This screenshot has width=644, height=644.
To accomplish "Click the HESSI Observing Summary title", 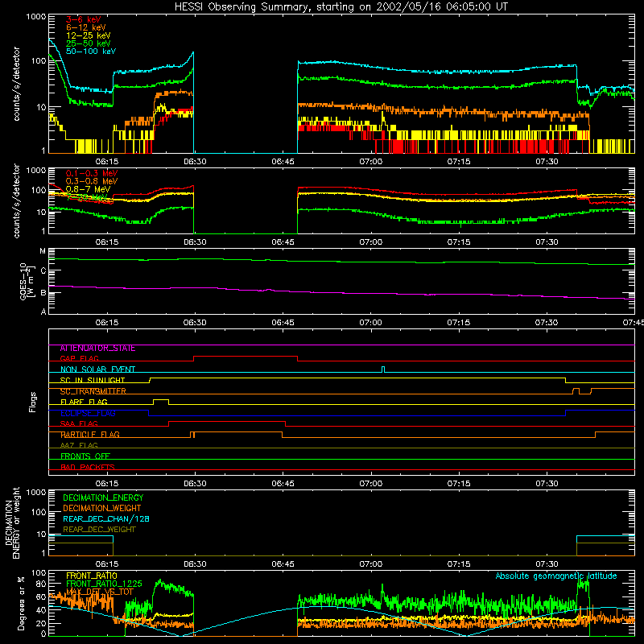I will 341,7.
